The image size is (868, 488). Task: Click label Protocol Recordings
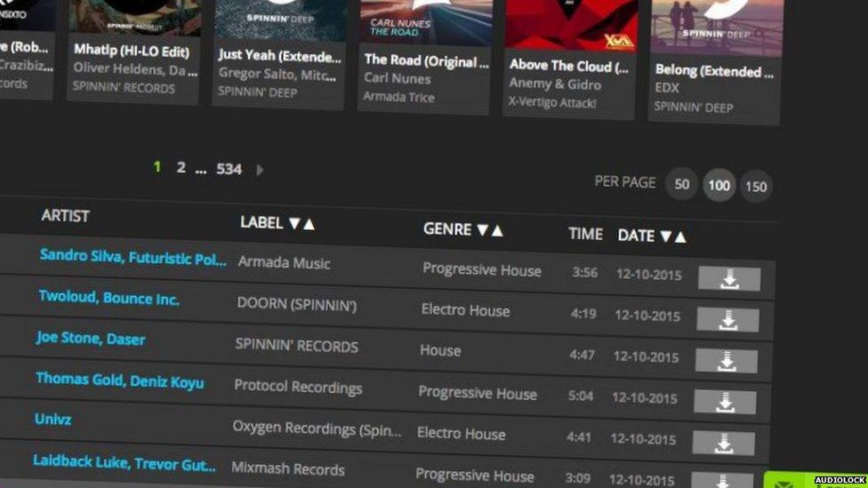298,386
